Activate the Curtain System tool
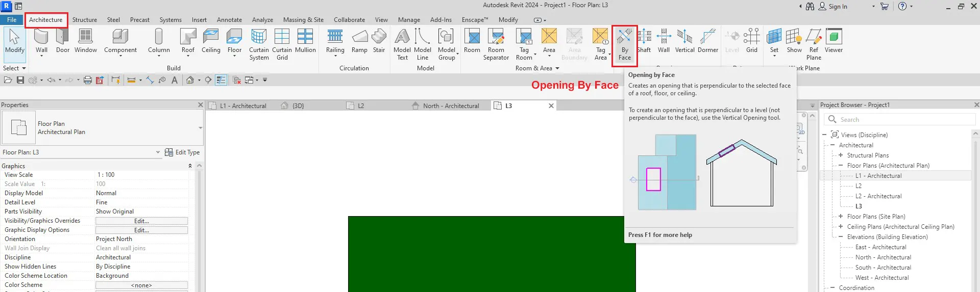Screen dimensions: 980x292 [259, 44]
